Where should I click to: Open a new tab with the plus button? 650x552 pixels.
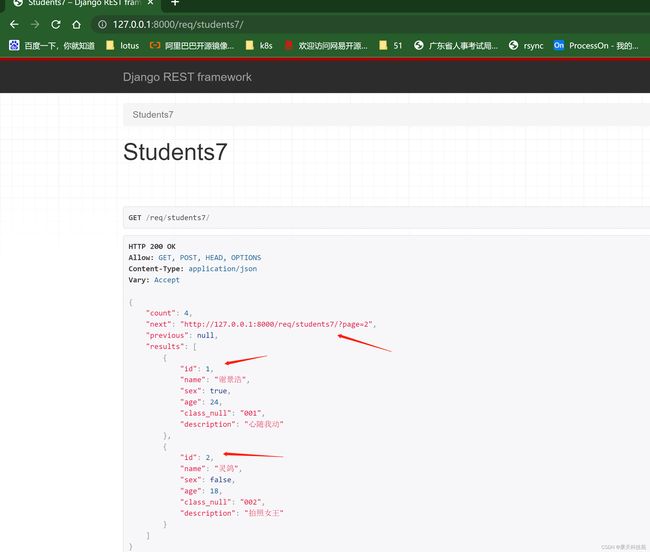[175, 2]
